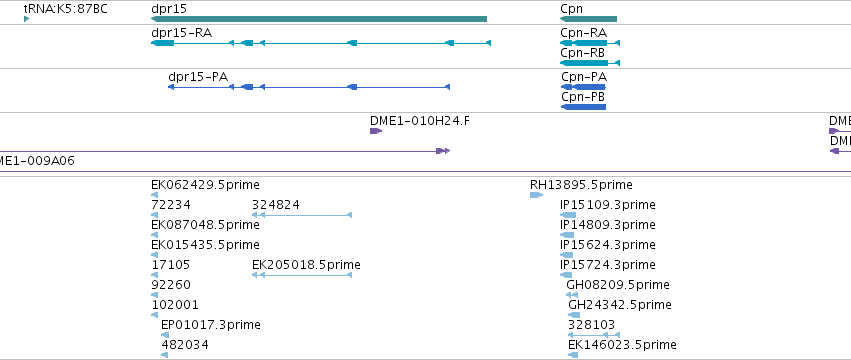This screenshot has width=851, height=360.
Task: Select the 92260 feature
Action: (x=155, y=295)
